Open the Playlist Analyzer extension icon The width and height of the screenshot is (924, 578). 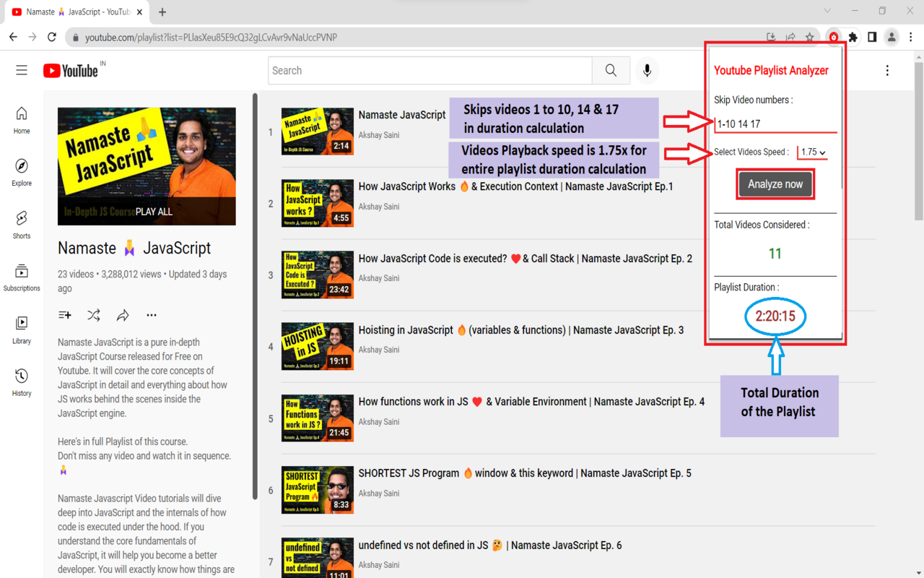pyautogui.click(x=834, y=37)
